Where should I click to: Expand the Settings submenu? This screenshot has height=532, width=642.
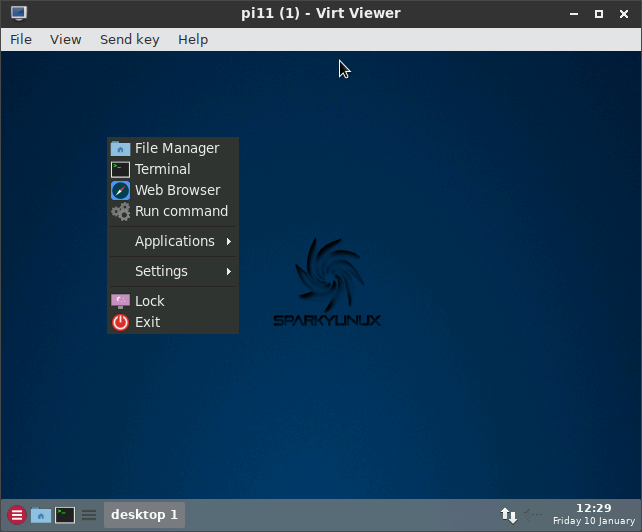pos(173,271)
